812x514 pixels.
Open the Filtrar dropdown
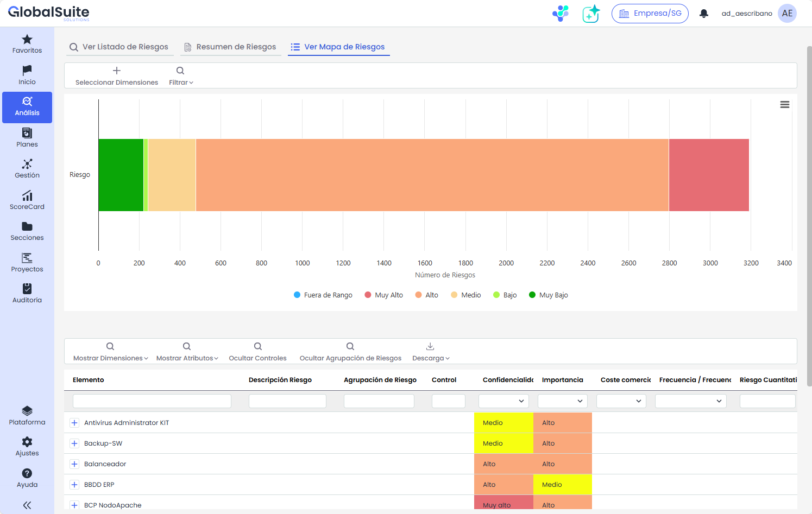pyautogui.click(x=181, y=76)
